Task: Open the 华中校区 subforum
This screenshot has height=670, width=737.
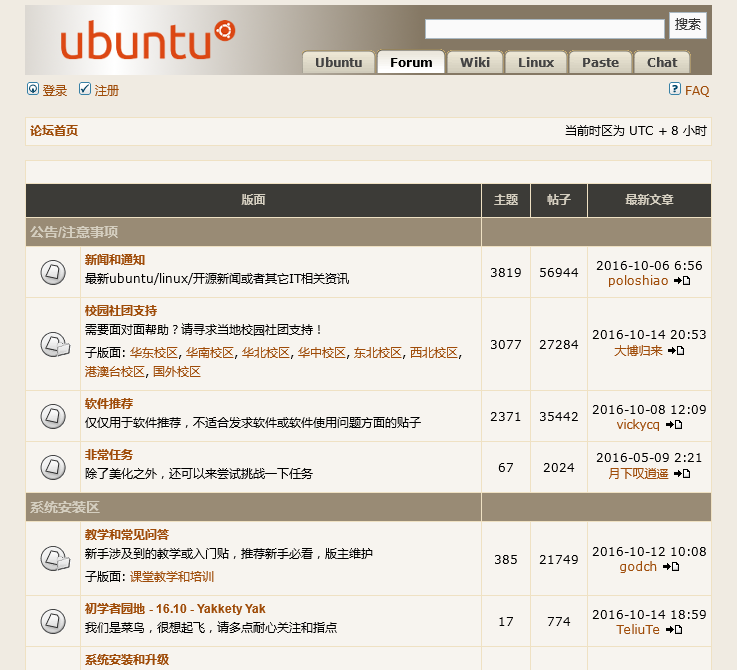Action: 321,353
